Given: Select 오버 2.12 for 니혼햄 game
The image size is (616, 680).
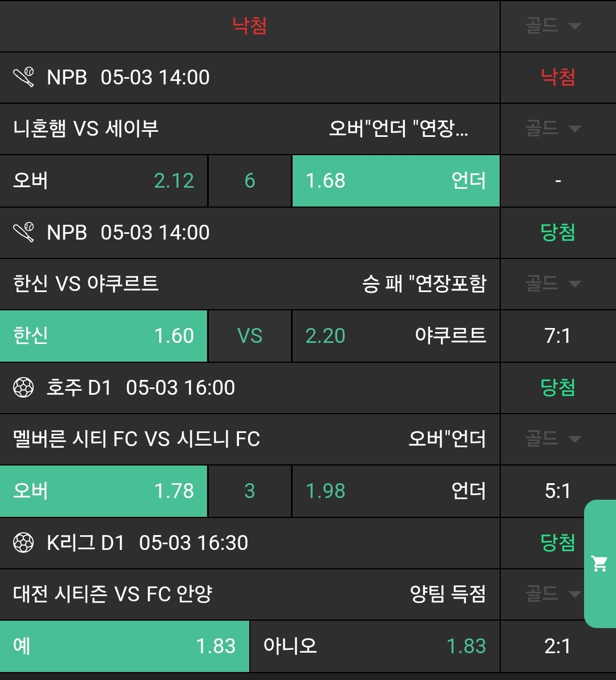Looking at the screenshot, I should pyautogui.click(x=104, y=181).
